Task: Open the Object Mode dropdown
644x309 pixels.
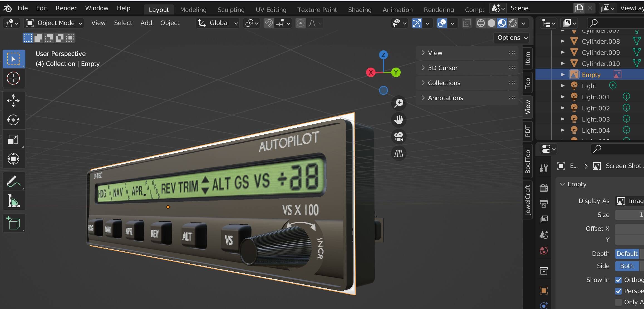Action: click(x=55, y=23)
